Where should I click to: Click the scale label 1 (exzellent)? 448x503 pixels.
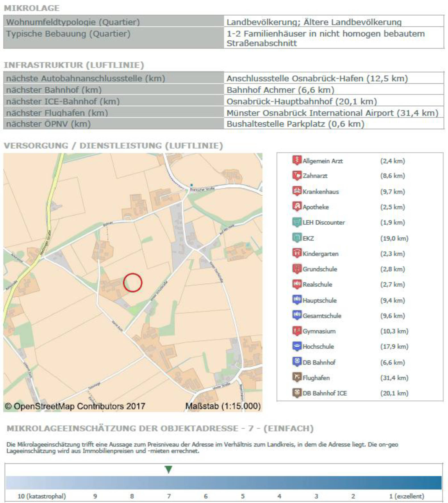click(407, 496)
